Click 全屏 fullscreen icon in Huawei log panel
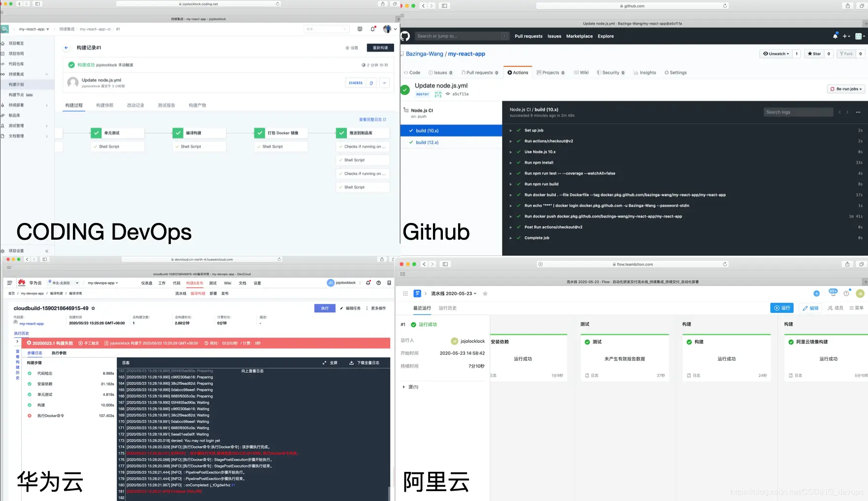Viewport: 868px width, 501px height. point(324,363)
